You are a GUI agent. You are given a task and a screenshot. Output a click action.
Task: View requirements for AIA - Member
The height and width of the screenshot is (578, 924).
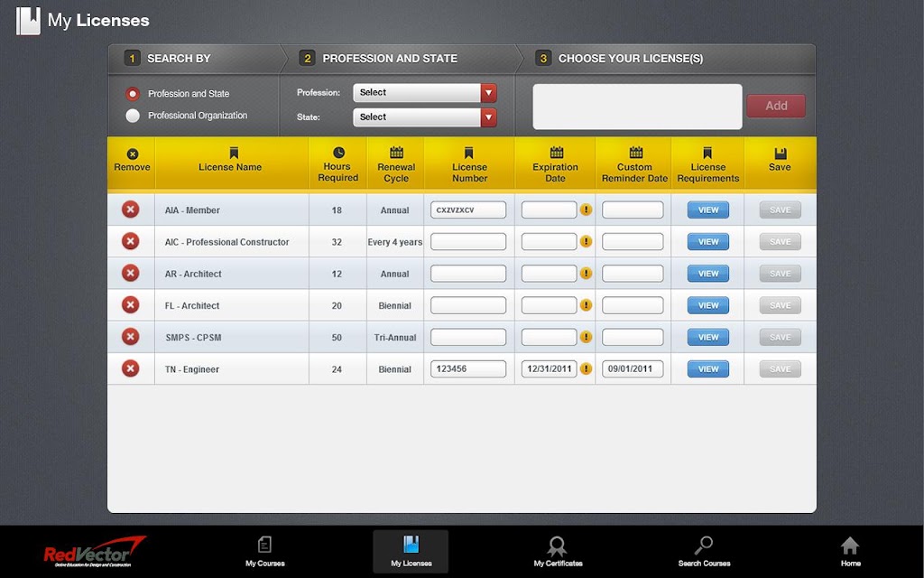pyautogui.click(x=708, y=210)
